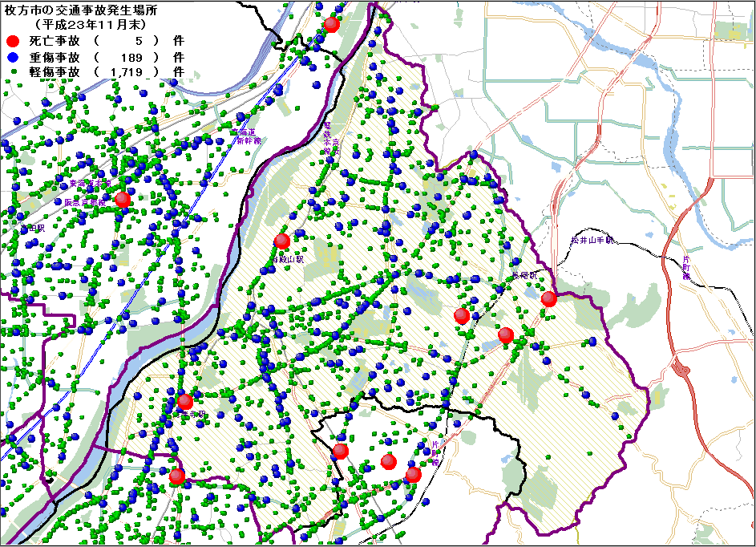
Task: Select the red marker above 御殿山駅 label
Action: pyautogui.click(x=281, y=241)
